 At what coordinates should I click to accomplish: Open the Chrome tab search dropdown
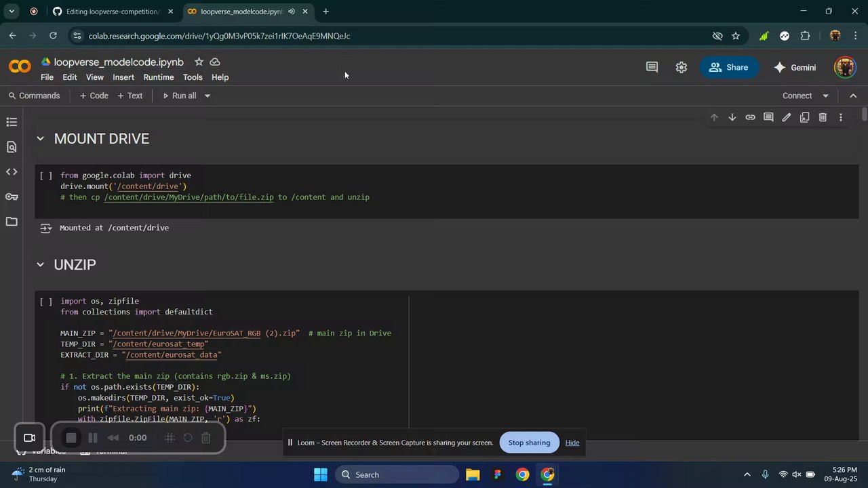[x=12, y=12]
